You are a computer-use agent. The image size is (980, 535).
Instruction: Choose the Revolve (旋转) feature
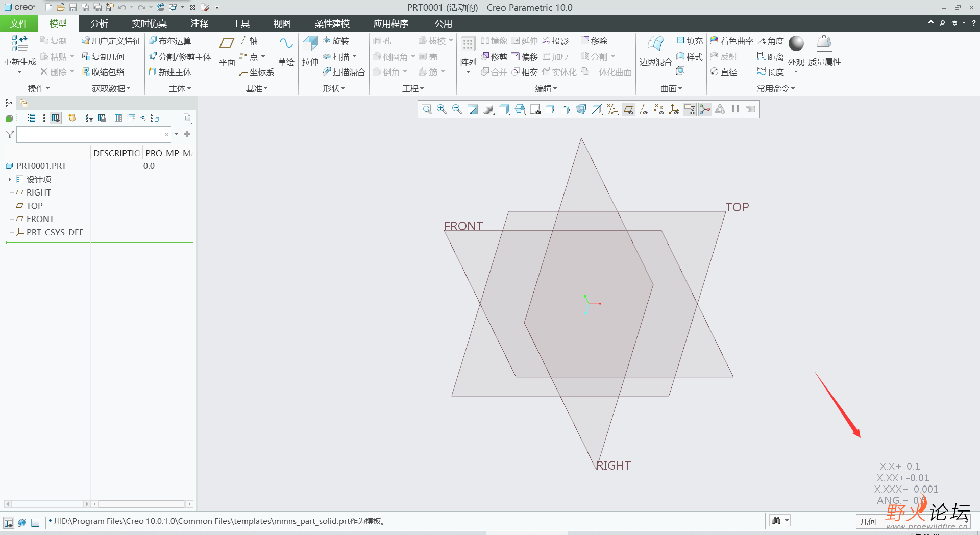point(336,41)
